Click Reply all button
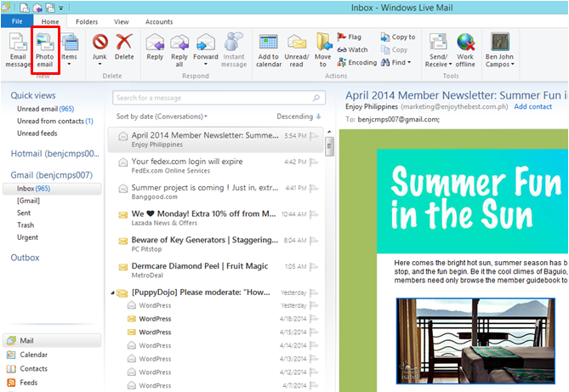 [179, 50]
